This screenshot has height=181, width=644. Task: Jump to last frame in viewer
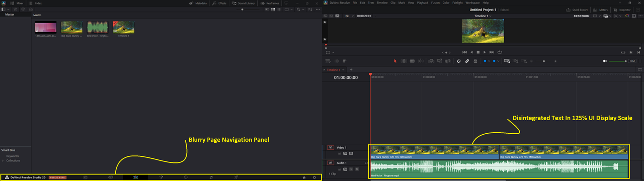pyautogui.click(x=492, y=52)
